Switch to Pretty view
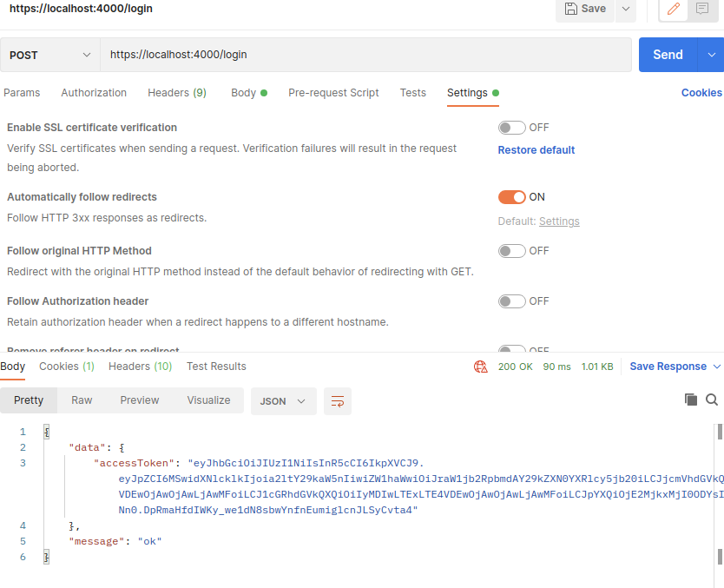 click(29, 400)
